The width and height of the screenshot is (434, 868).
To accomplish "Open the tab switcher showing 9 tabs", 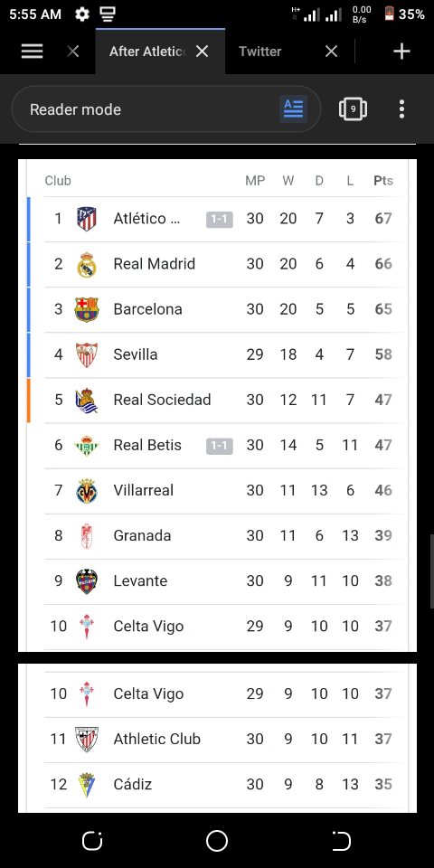I will [x=354, y=109].
